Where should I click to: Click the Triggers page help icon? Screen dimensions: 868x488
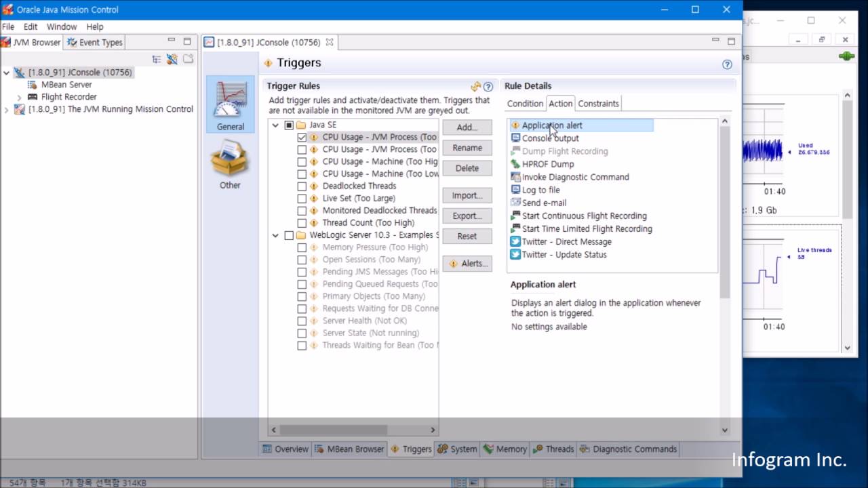727,64
